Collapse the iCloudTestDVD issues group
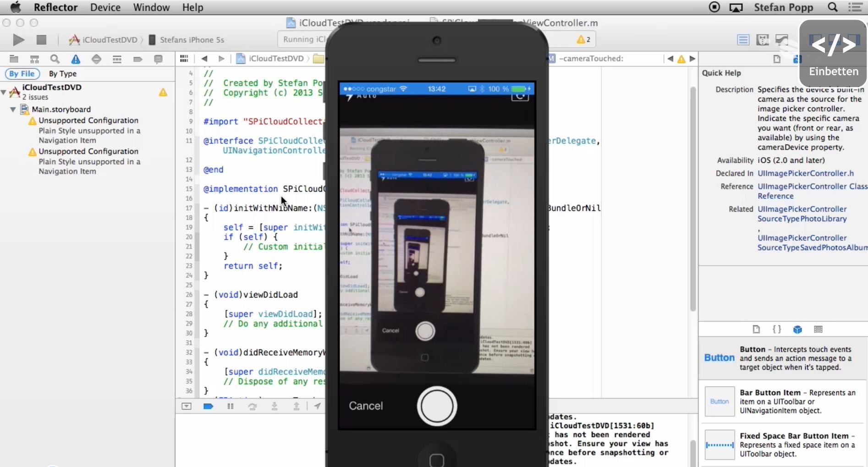This screenshot has width=868, height=467. tap(4, 92)
